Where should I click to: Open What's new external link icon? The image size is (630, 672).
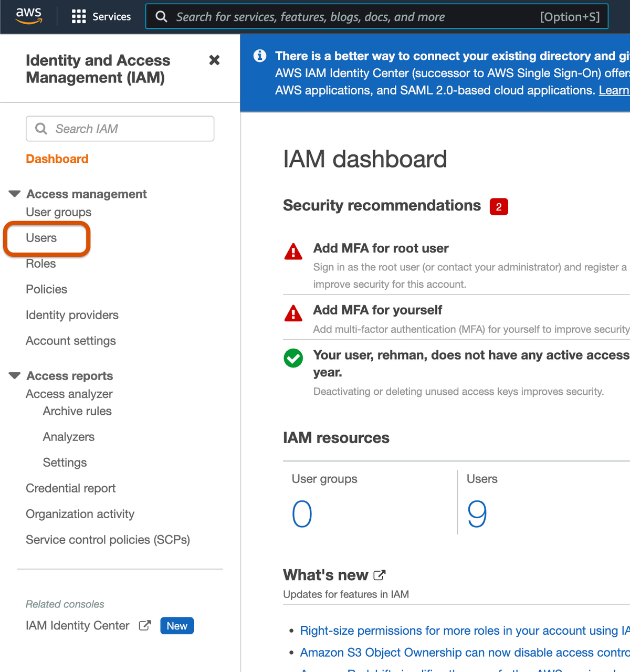(380, 575)
